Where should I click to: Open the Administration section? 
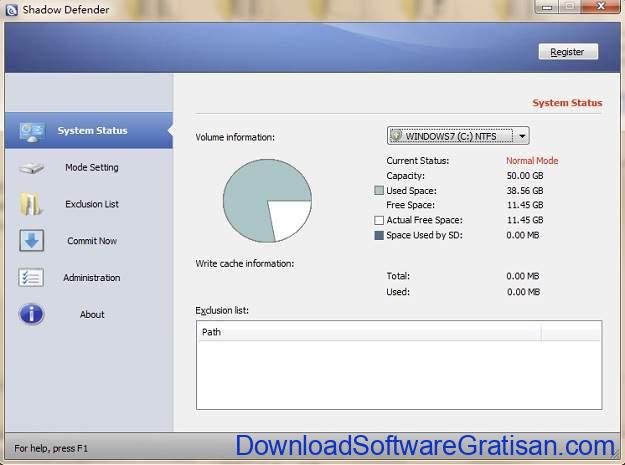(x=88, y=277)
